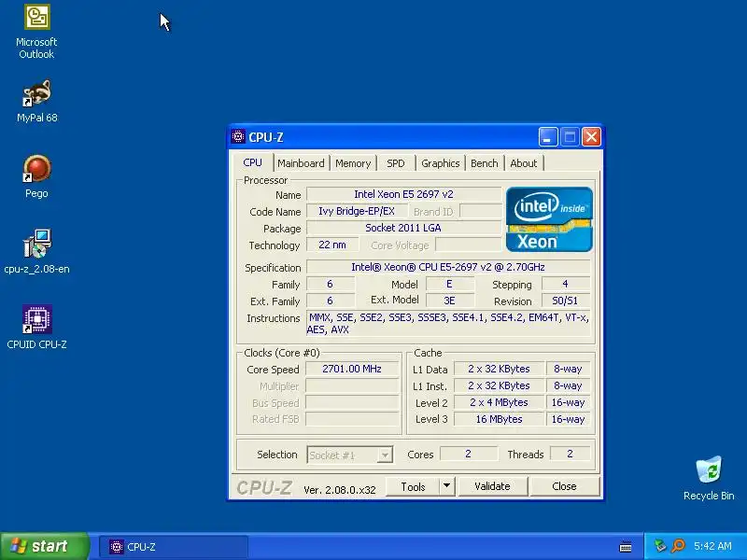Click the keyboard icon in the taskbar
This screenshot has height=560, width=747.
pyautogui.click(x=626, y=547)
